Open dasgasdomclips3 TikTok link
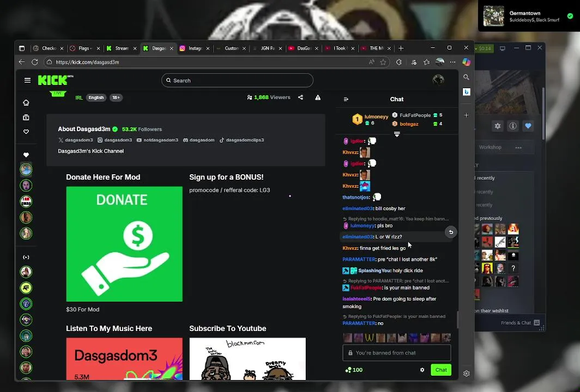This screenshot has height=392, width=580. 241,140
